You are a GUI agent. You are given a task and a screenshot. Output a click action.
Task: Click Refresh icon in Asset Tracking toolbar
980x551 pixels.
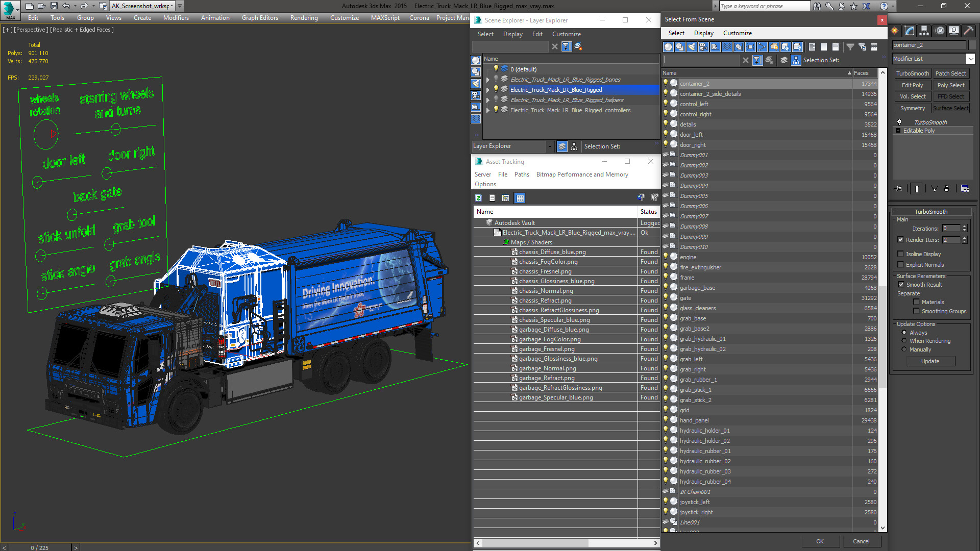(478, 198)
